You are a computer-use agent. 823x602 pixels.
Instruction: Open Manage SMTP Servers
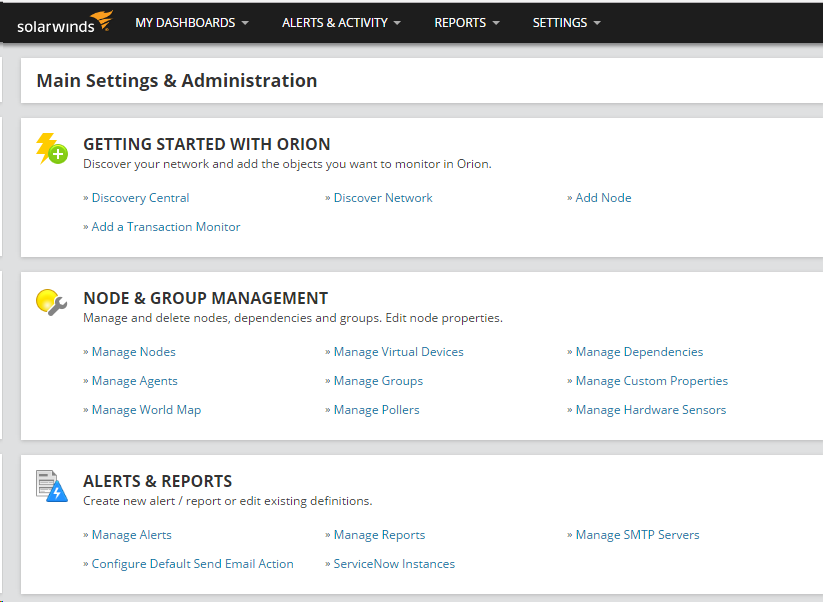[x=638, y=535]
